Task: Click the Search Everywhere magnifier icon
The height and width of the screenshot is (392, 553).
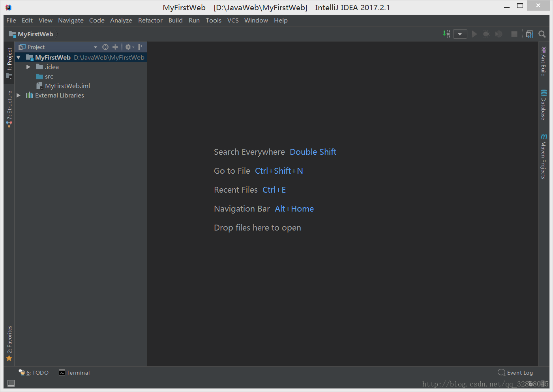Action: (x=542, y=34)
